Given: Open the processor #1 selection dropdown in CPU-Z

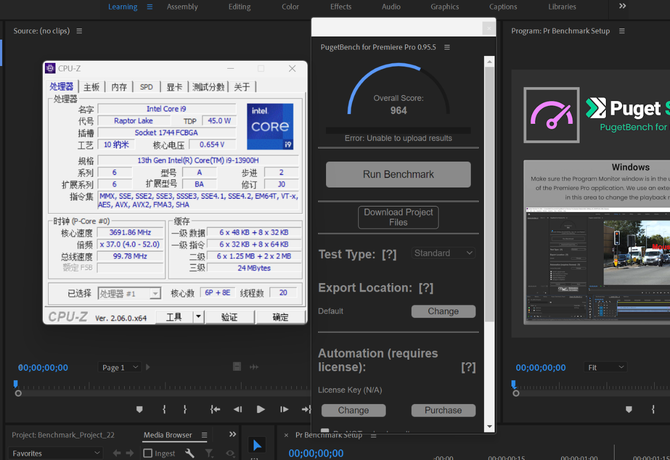Looking at the screenshot, I should coord(129,293).
